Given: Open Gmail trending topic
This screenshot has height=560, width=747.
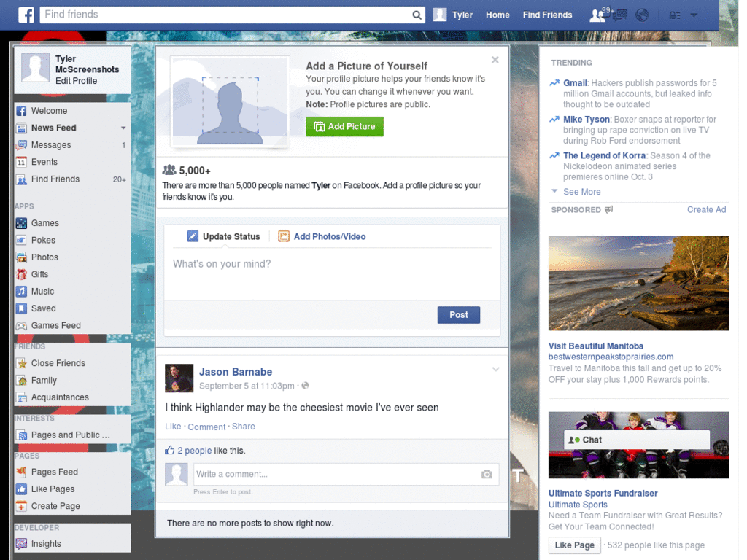Looking at the screenshot, I should (x=575, y=83).
